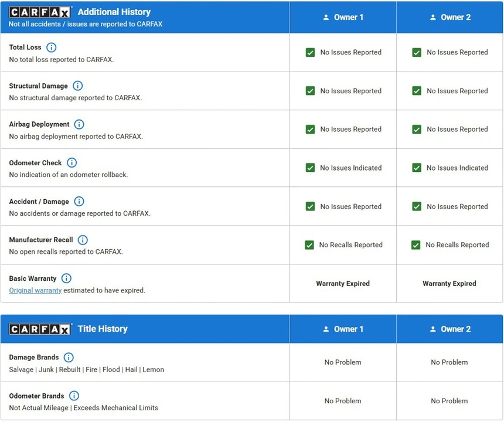Open the Total Loss info icon
Image resolution: width=504 pixels, height=422 pixels.
pyautogui.click(x=52, y=47)
